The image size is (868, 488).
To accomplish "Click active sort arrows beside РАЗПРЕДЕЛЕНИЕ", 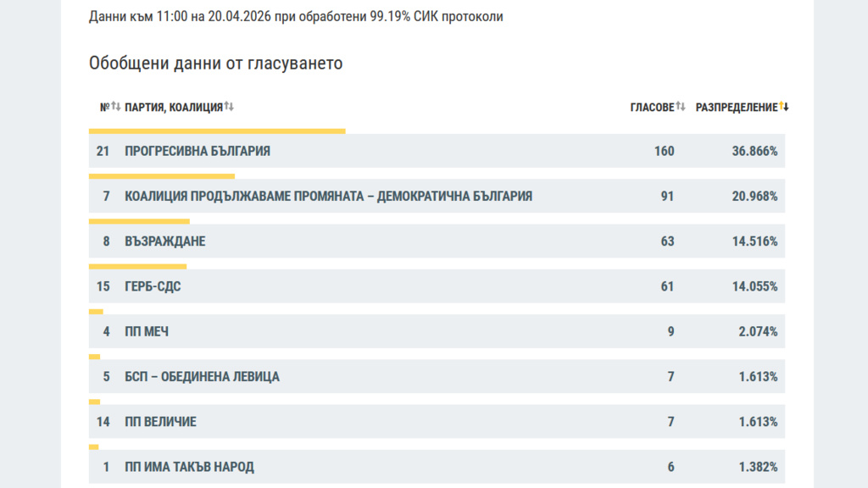I will 784,107.
